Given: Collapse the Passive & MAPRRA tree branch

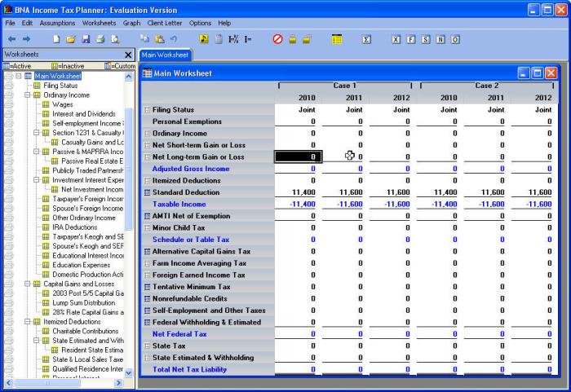Looking at the screenshot, I should point(37,152).
